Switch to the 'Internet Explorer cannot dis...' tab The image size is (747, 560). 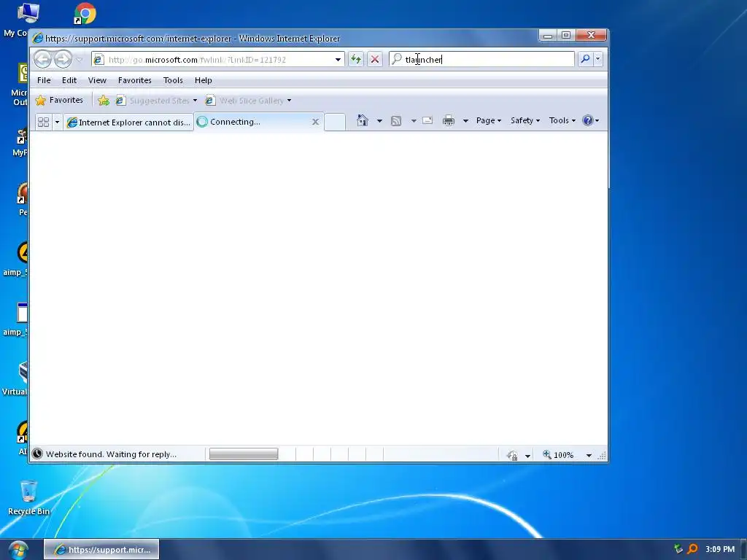pos(128,122)
